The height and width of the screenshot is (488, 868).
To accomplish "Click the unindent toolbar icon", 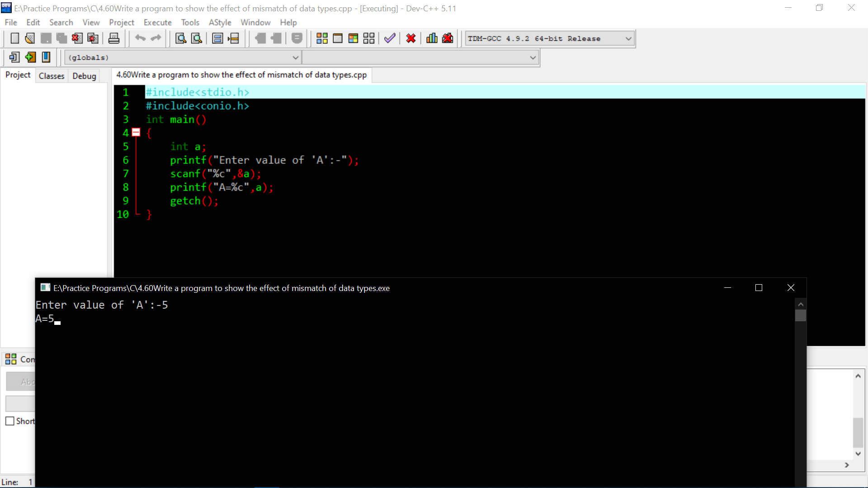I will click(260, 38).
